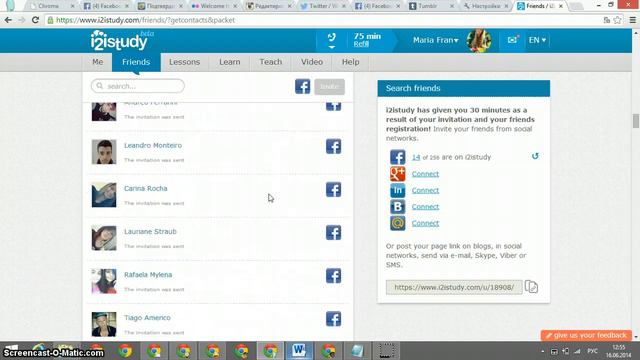Image resolution: width=640 pixels, height=360 pixels.
Task: Click the Refill link under 75 min
Action: tap(361, 44)
